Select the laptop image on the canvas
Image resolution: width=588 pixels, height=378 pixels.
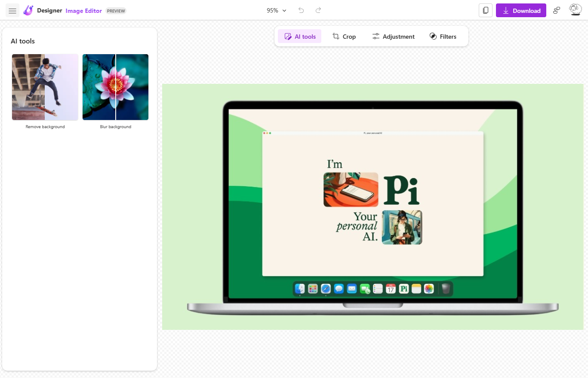click(x=373, y=207)
